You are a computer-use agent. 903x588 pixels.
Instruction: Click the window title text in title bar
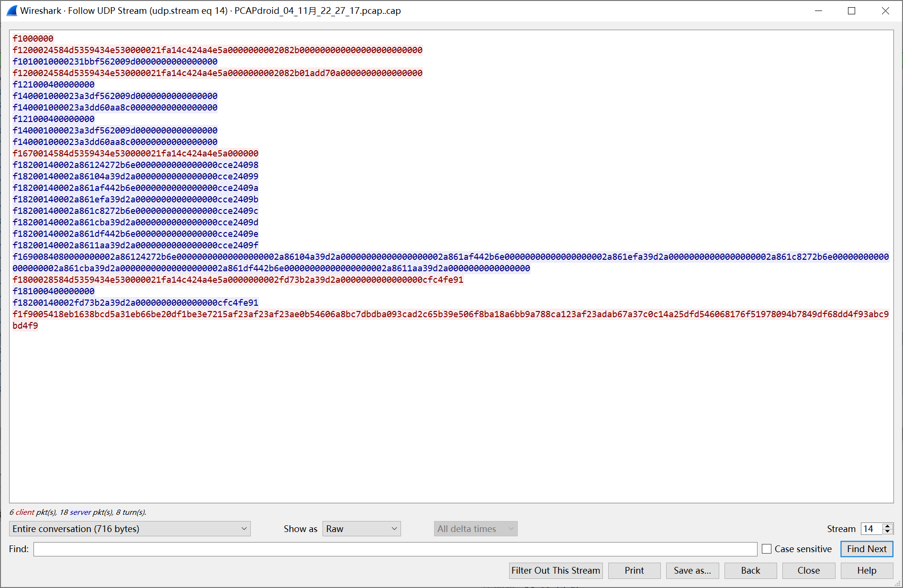[211, 11]
